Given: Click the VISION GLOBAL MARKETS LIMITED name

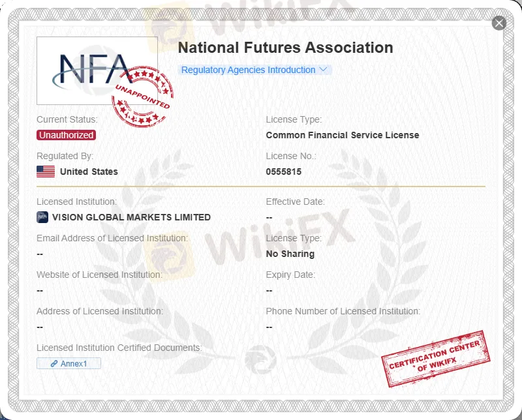Looking at the screenshot, I should (130, 217).
